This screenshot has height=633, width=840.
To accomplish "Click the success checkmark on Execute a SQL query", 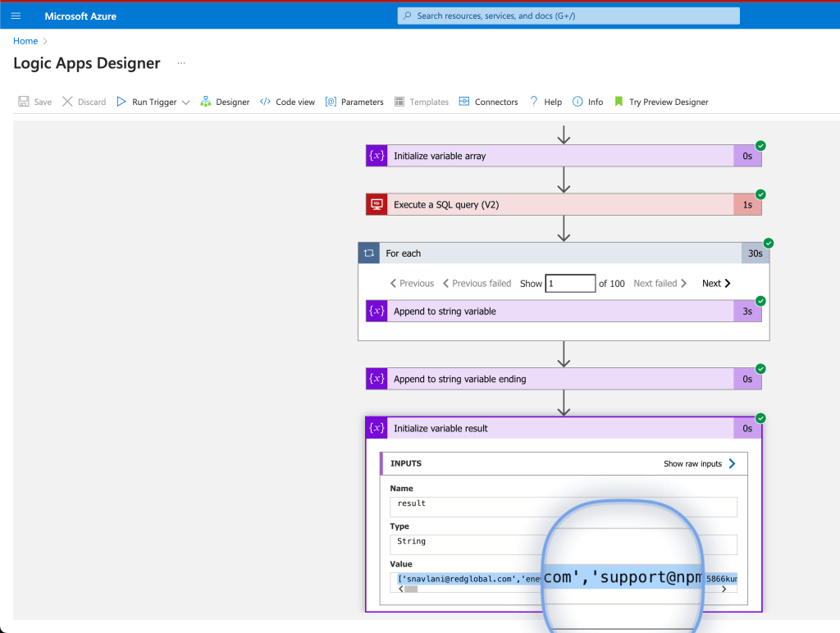I will click(x=760, y=194).
